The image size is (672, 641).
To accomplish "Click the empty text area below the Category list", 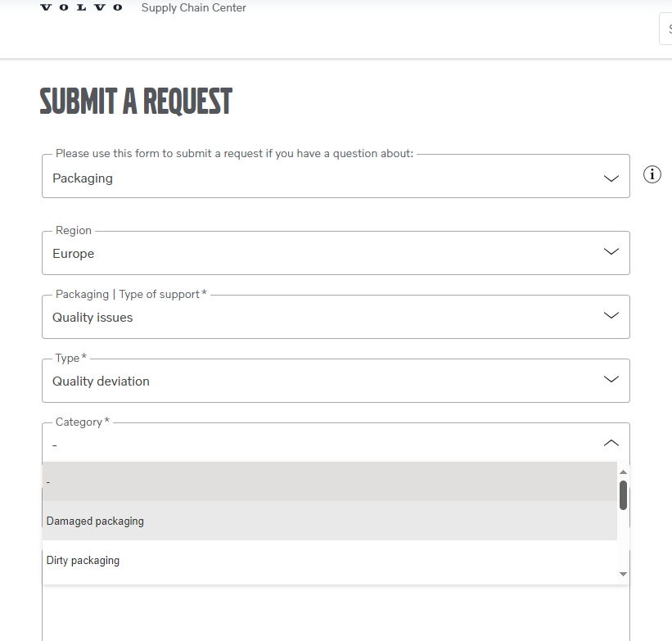I will [x=336, y=613].
